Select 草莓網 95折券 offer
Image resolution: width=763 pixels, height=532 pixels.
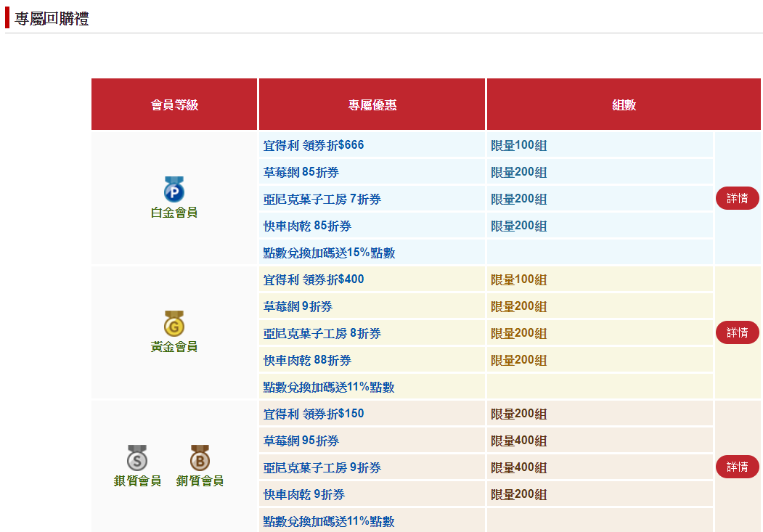(x=301, y=441)
